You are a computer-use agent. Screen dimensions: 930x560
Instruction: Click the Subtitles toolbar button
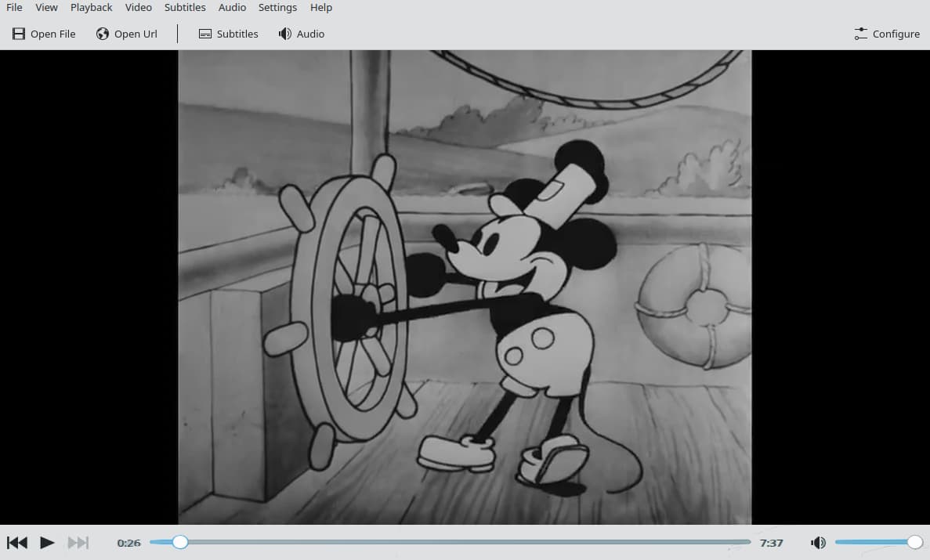(228, 34)
